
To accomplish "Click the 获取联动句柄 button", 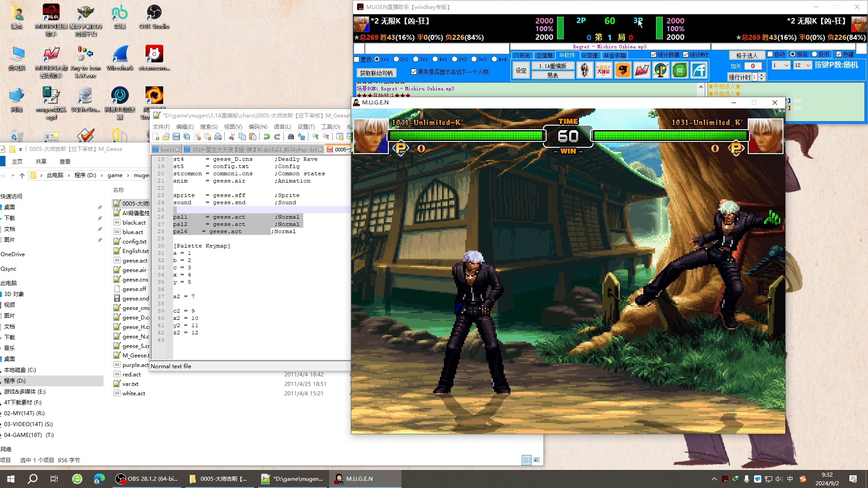I will click(x=376, y=73).
